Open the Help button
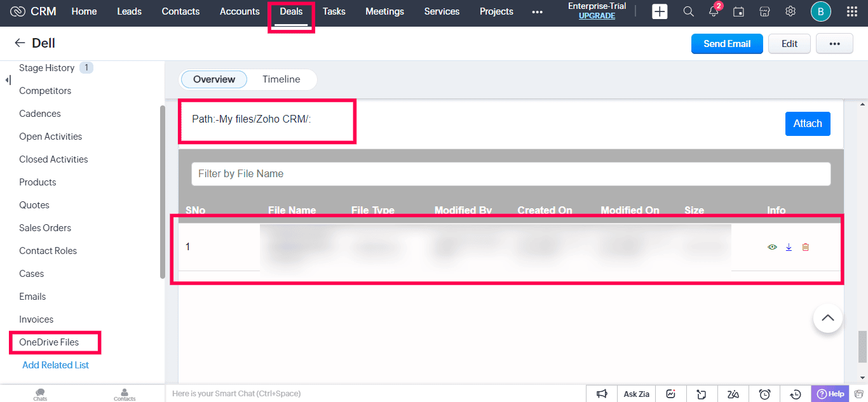868x402 pixels. tap(831, 394)
